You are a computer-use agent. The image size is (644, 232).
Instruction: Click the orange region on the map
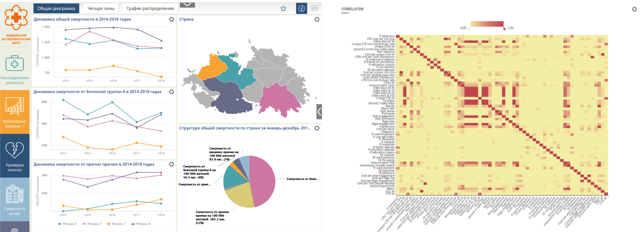coord(211,67)
